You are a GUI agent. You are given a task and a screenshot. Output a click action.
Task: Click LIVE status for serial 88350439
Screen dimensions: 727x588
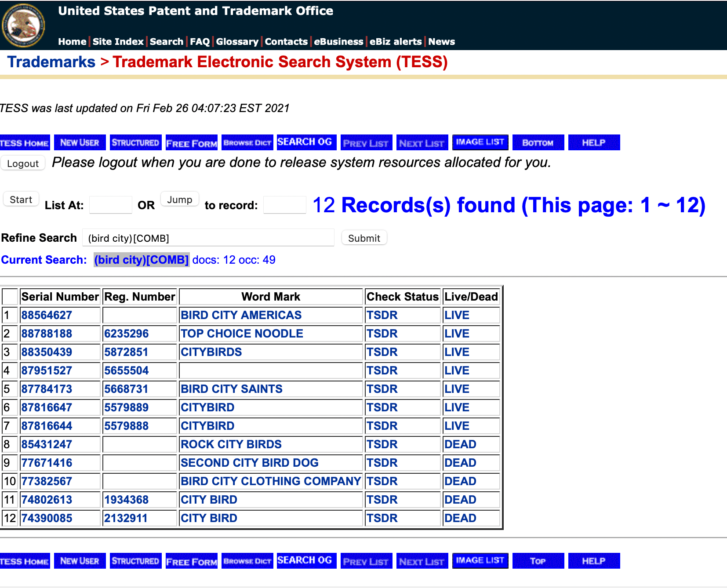457,352
